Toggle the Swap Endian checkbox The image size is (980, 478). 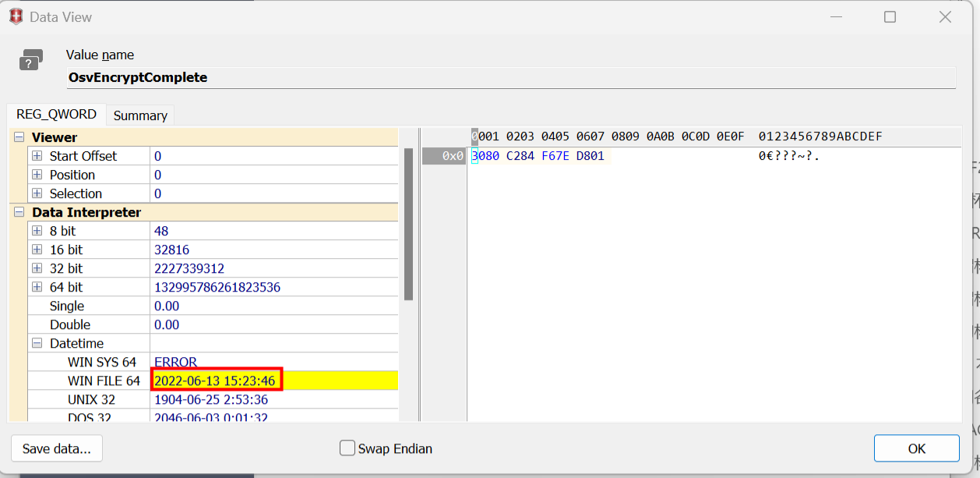point(347,448)
